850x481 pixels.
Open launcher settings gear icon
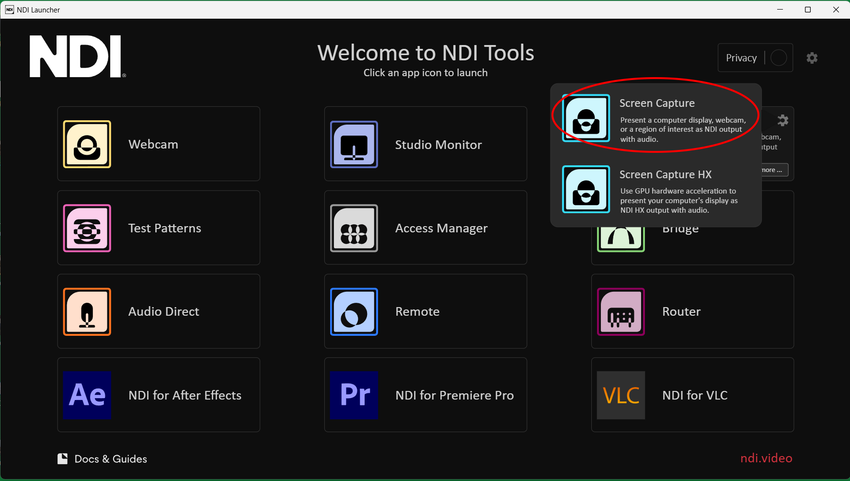[x=812, y=58]
